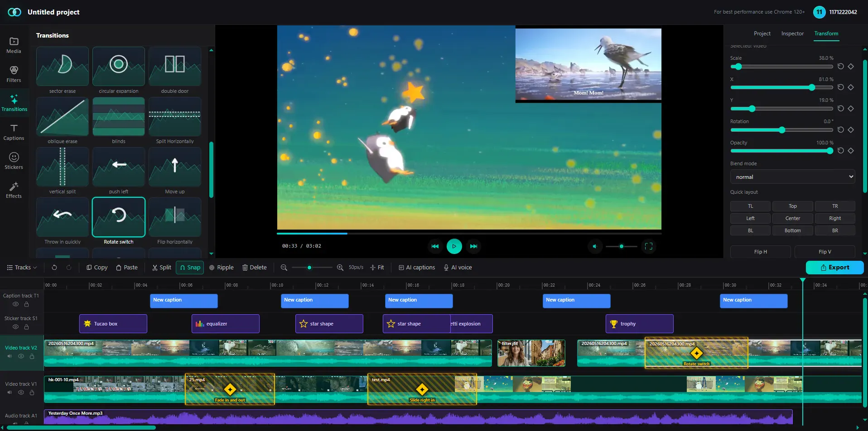Select the filter.jfif clip on Video track V2

[531, 353]
